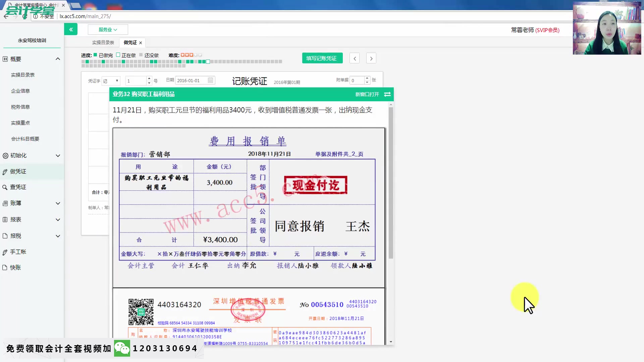Close the 做凭证 tab
Image resolution: width=644 pixels, height=362 pixels.
141,43
